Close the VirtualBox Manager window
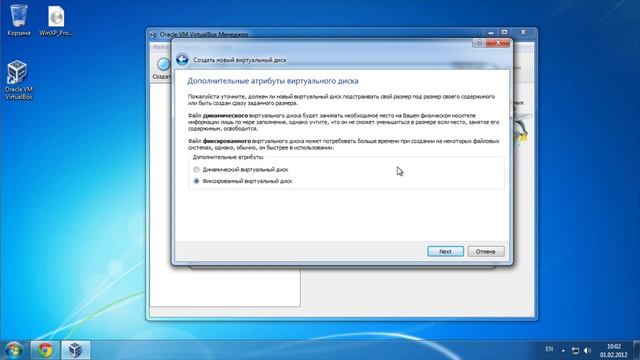 pos(523,32)
